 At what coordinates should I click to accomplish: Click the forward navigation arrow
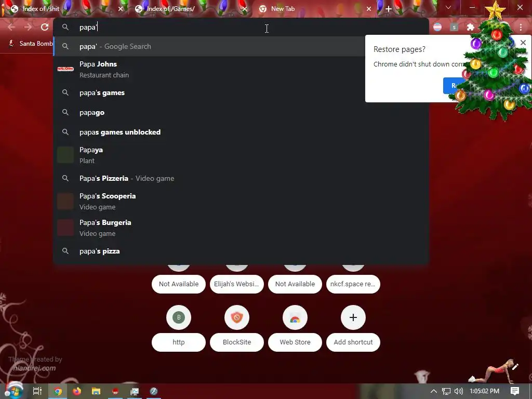28,27
